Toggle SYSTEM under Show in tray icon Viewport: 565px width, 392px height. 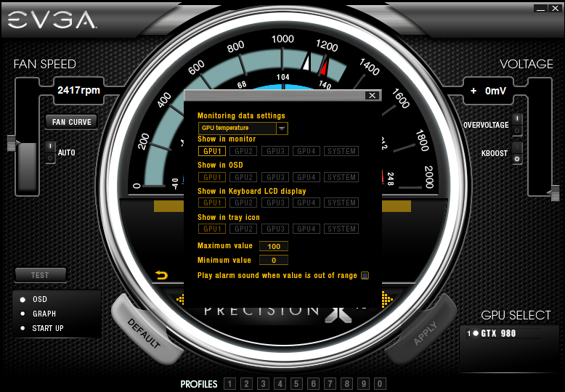[341, 229]
